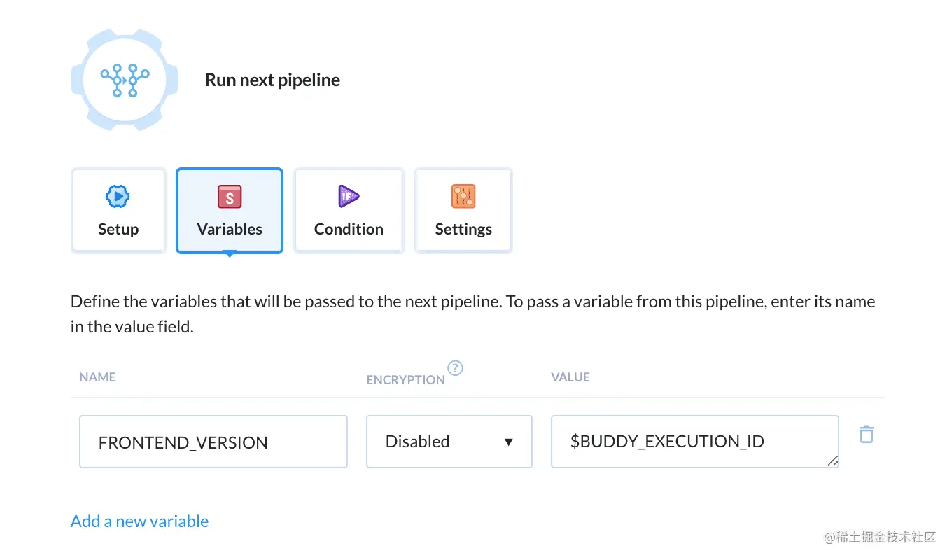Click the ENCRYPTION column header
Screen dimensions: 952x560
(405, 379)
